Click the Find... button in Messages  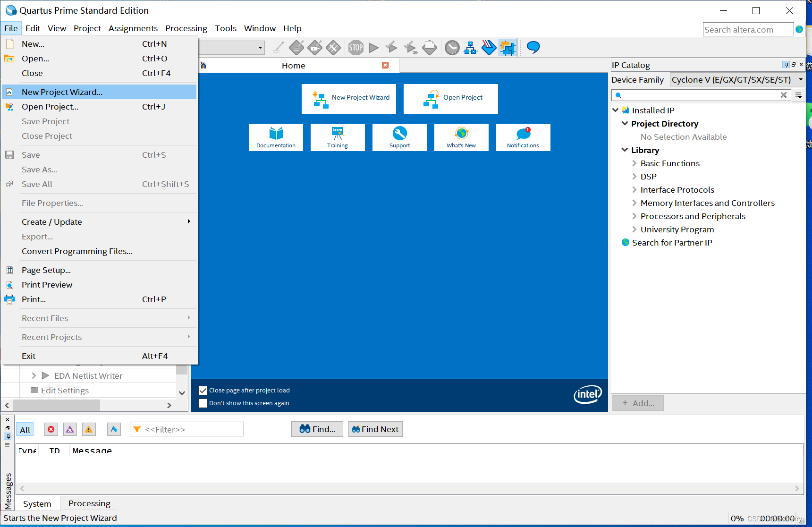(x=317, y=429)
